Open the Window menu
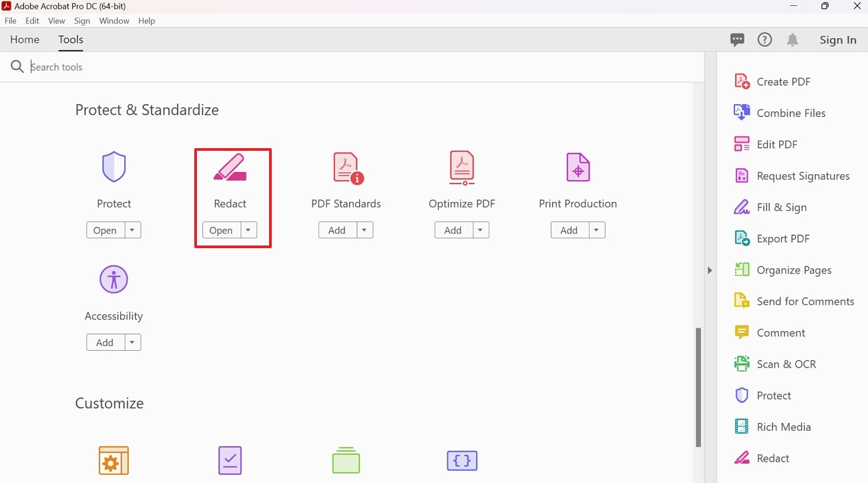The image size is (868, 483). (114, 21)
